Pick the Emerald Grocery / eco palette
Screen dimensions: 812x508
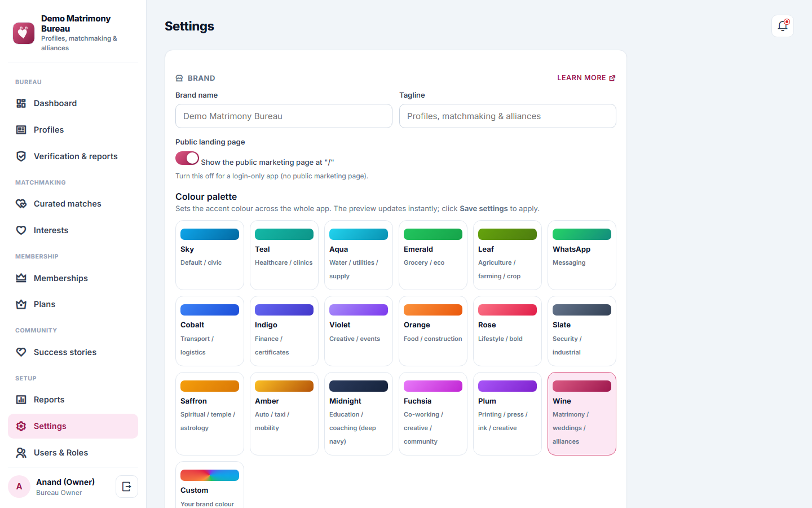pyautogui.click(x=433, y=255)
